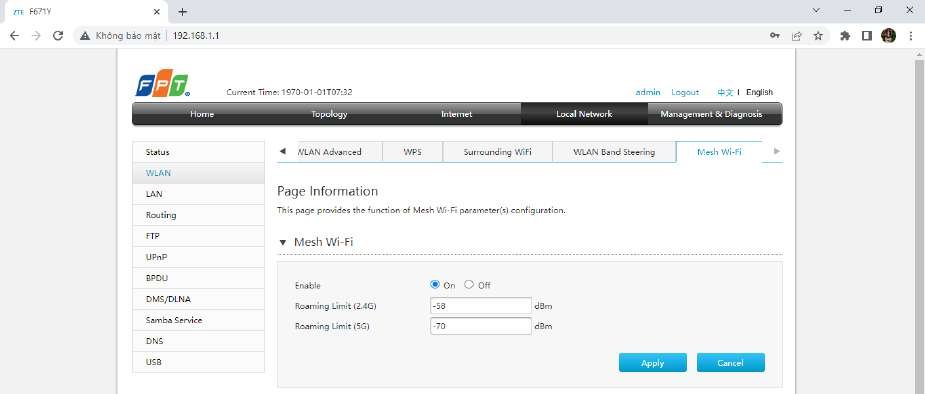Switch language to English
Image resolution: width=925 pixels, height=394 pixels.
click(759, 92)
